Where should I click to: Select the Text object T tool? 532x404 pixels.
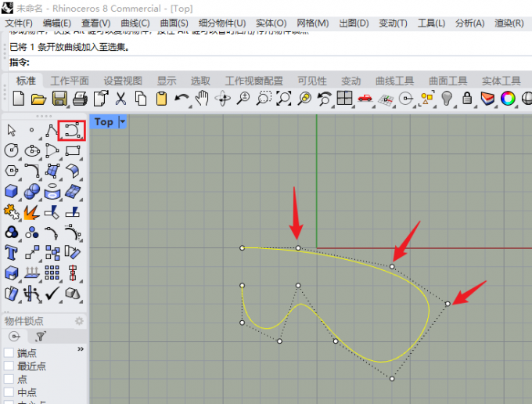11,253
